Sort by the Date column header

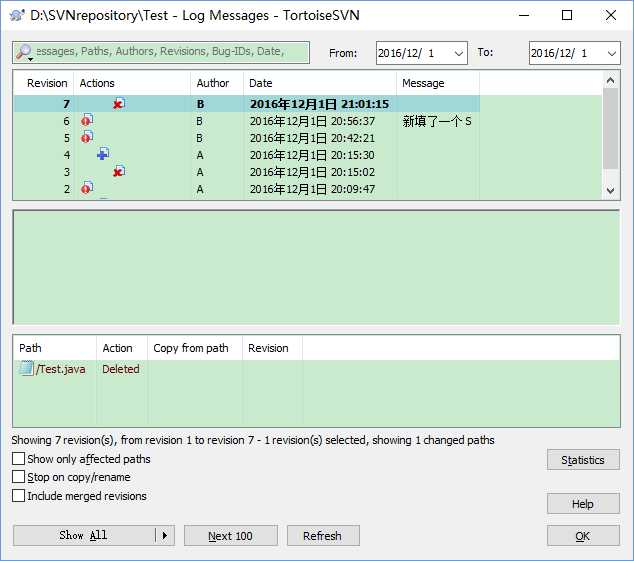pyautogui.click(x=320, y=83)
